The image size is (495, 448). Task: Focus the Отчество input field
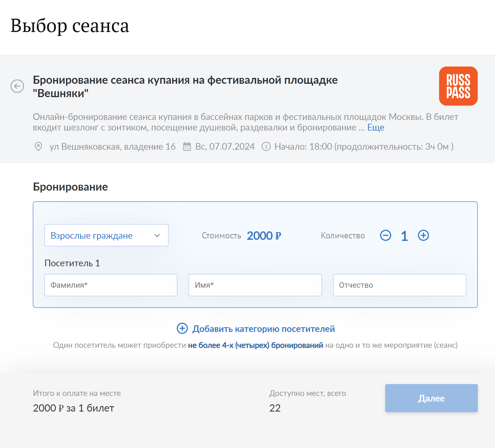coord(399,285)
